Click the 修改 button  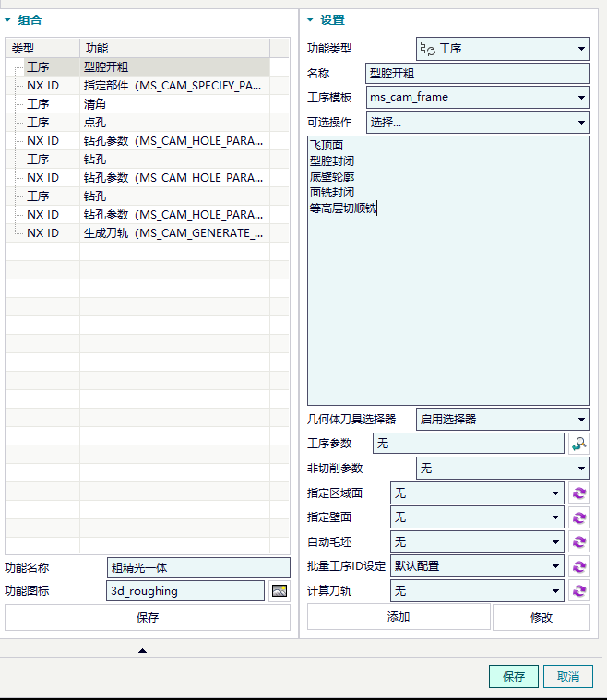(x=542, y=617)
